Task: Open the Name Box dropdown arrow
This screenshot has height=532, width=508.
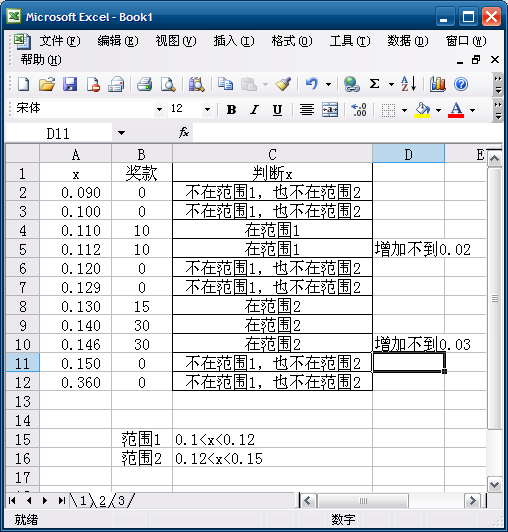Action: 121,133
